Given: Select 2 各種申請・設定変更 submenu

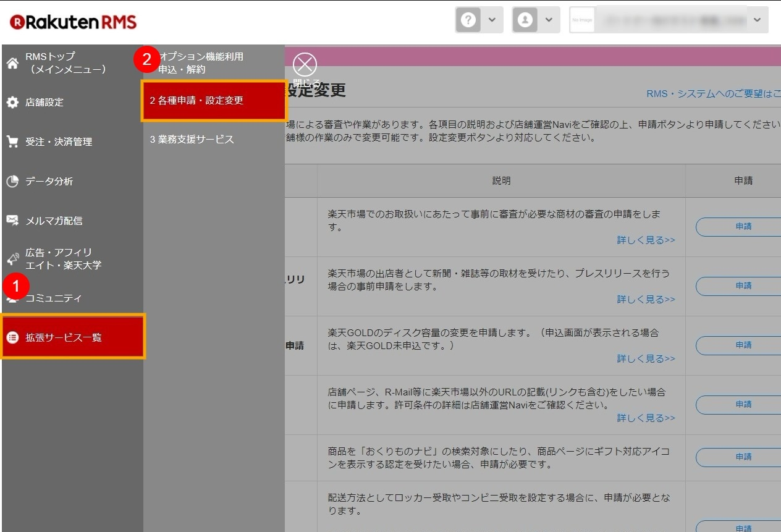Looking at the screenshot, I should pos(214,100).
